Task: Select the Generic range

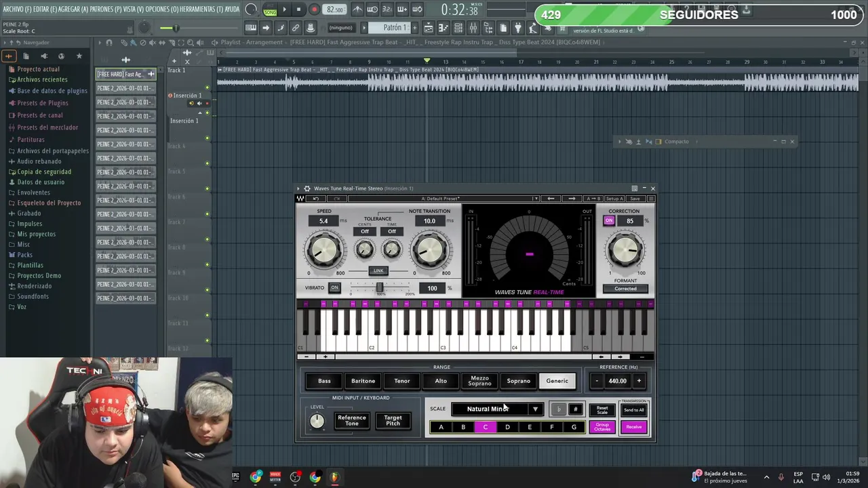Action: [x=557, y=381]
